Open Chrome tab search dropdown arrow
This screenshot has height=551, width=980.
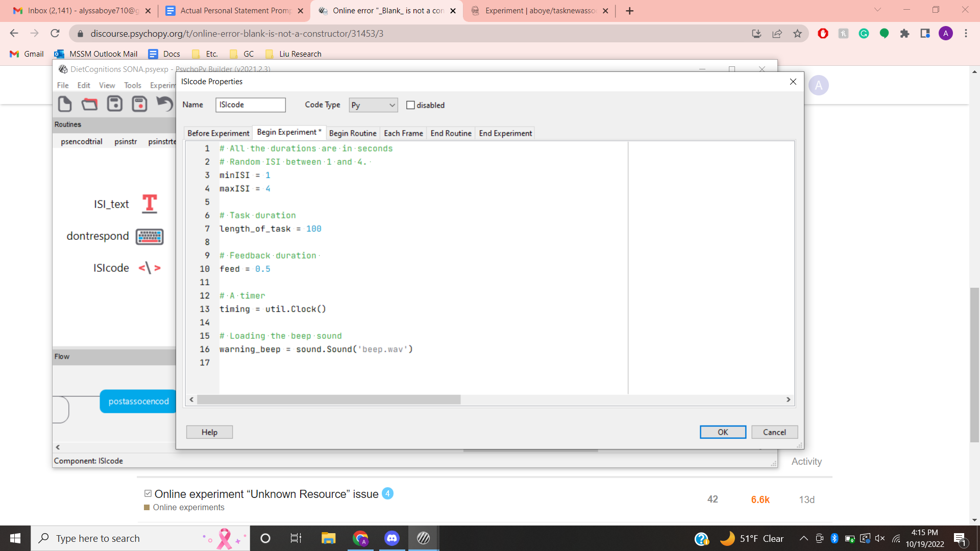point(877,10)
